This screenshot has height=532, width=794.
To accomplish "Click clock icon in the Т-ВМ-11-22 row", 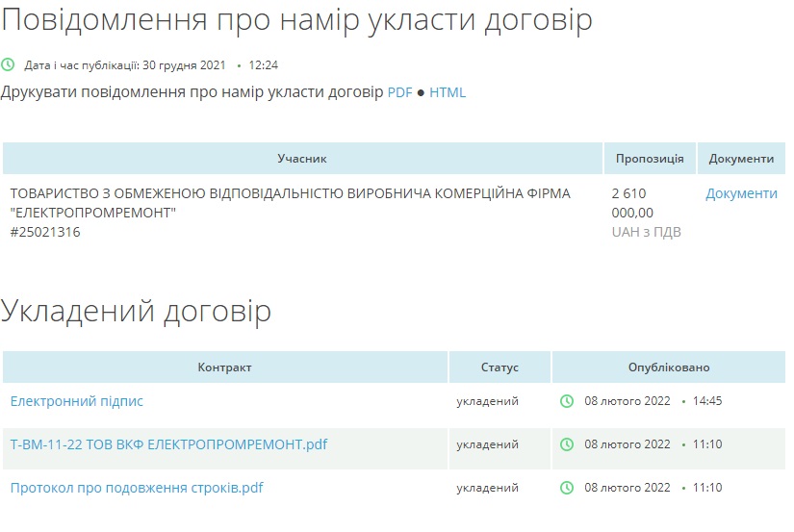I will tap(567, 444).
